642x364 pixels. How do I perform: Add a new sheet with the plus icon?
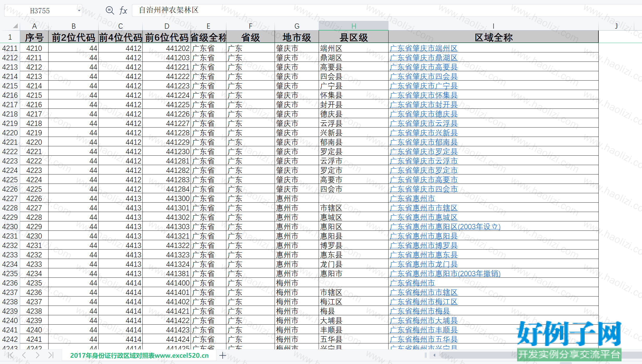point(223,355)
